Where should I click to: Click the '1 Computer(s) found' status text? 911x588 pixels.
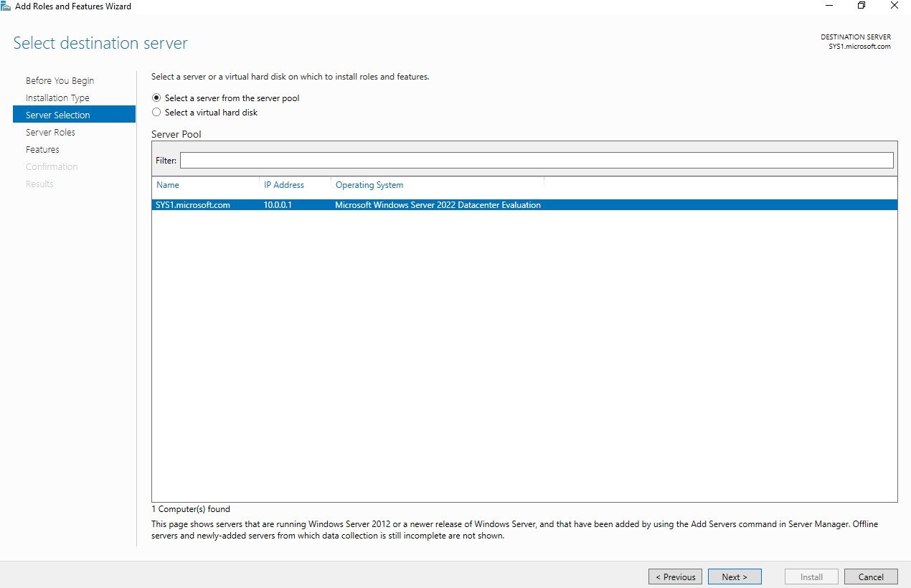191,509
